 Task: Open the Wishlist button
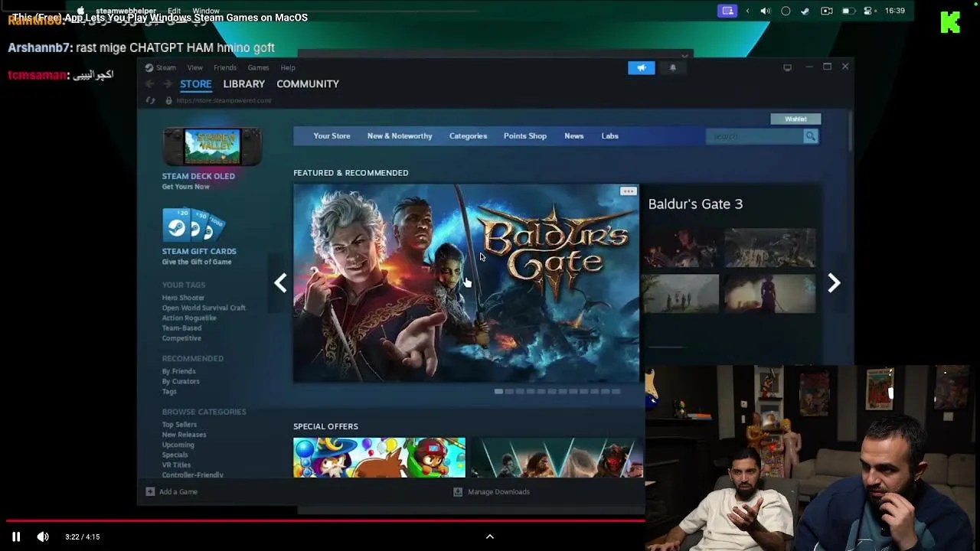[x=795, y=119]
